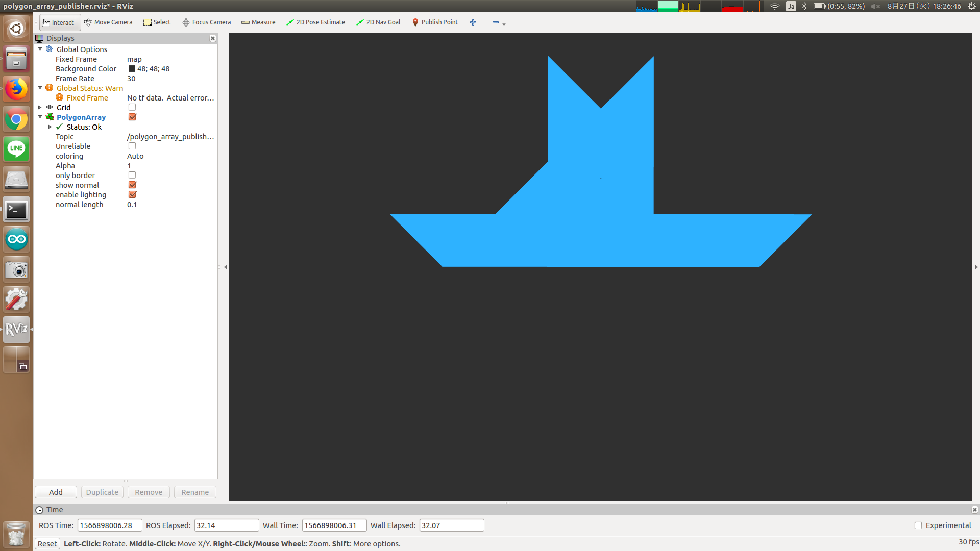Screen dimensions: 980x551
Task: Activate the Measure tool
Action: click(258, 22)
